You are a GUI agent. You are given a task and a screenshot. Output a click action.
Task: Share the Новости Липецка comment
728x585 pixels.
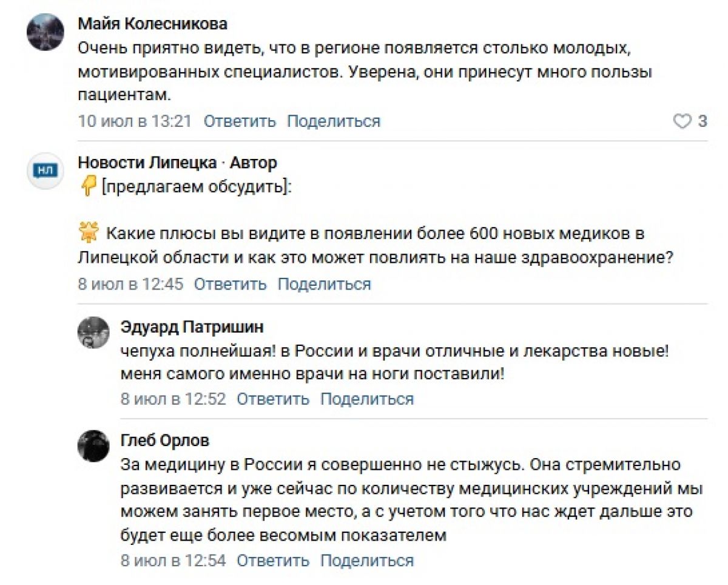point(324,284)
